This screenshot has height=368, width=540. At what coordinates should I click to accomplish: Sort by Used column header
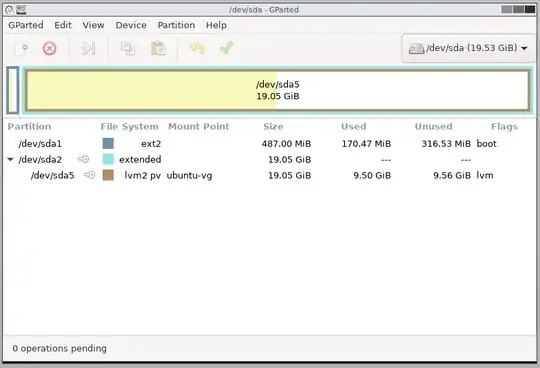(354, 127)
